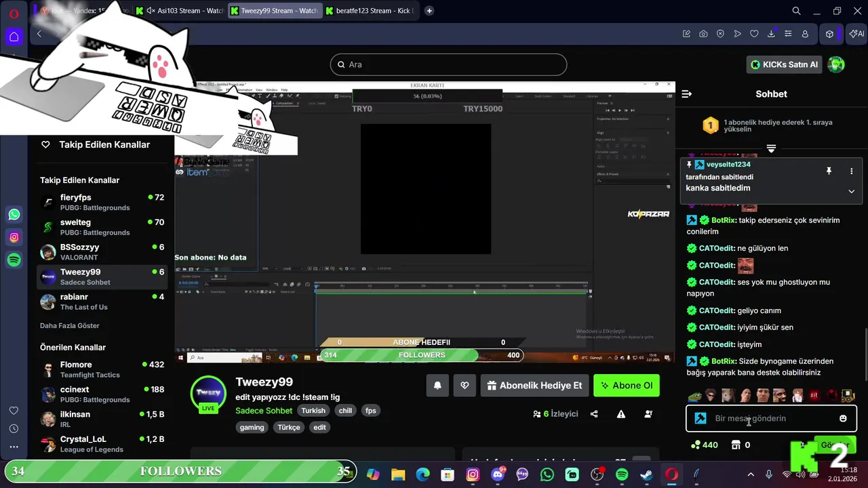Select the Tweezy99 Stream browser tab
The height and width of the screenshot is (488, 868).
274,11
